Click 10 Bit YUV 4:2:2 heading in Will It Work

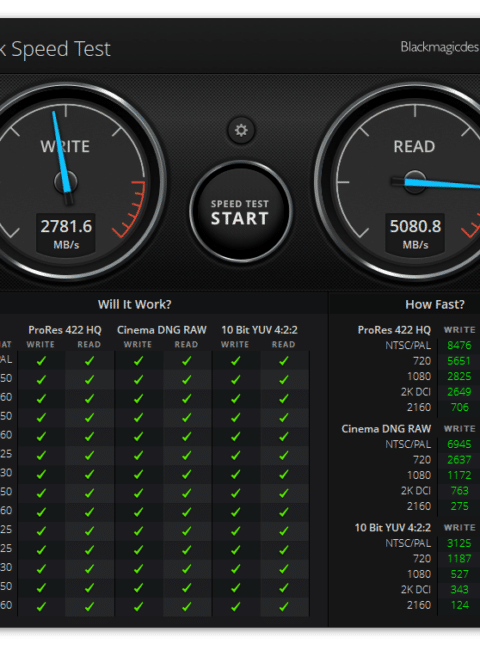pos(259,330)
